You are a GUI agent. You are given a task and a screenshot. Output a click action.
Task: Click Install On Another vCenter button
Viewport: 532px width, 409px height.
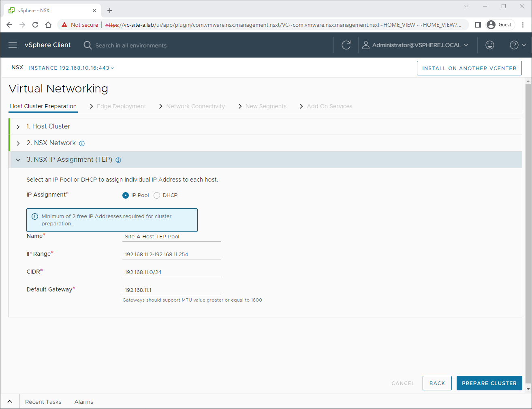coord(469,68)
